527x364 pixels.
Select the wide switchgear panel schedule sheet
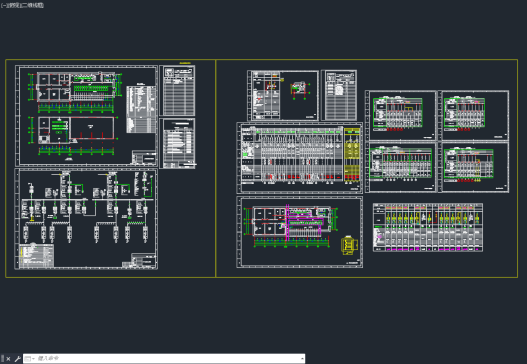(x=300, y=158)
